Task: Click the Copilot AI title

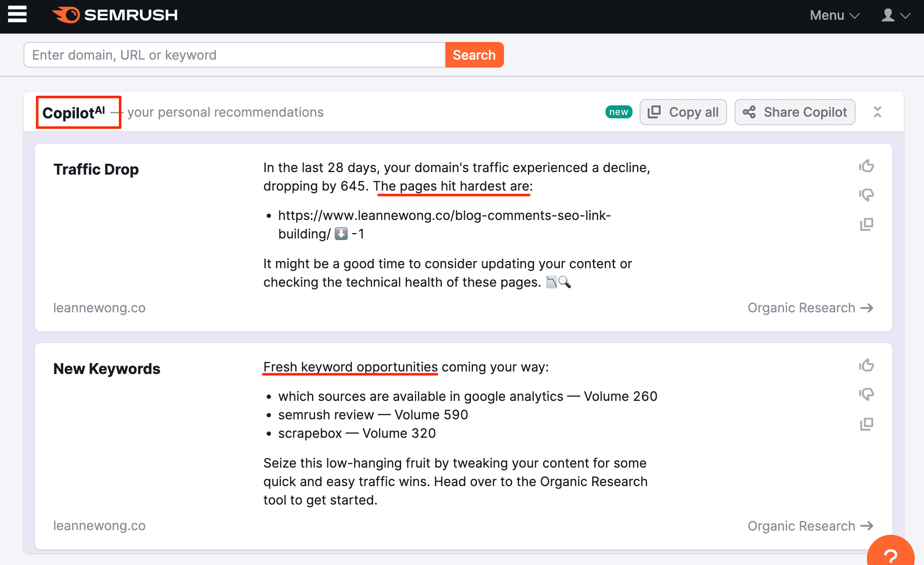Action: coord(73,112)
